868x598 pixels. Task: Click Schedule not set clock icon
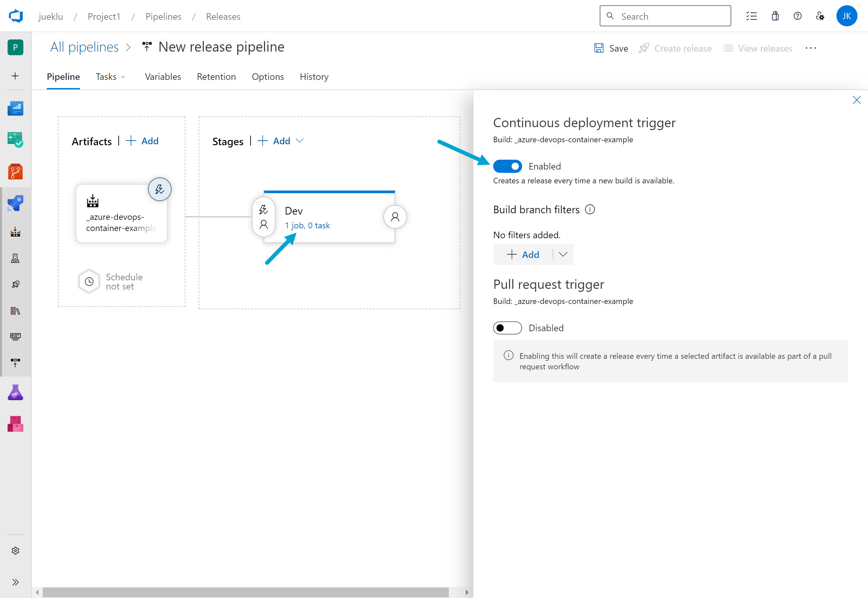click(x=89, y=281)
